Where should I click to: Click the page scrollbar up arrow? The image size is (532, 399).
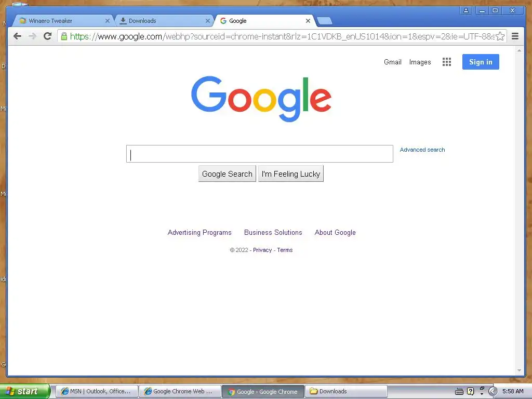pos(519,50)
